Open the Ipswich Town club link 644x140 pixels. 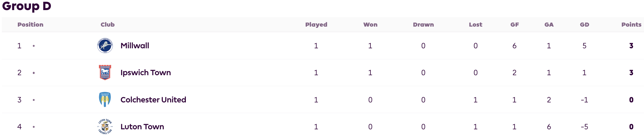click(x=146, y=73)
